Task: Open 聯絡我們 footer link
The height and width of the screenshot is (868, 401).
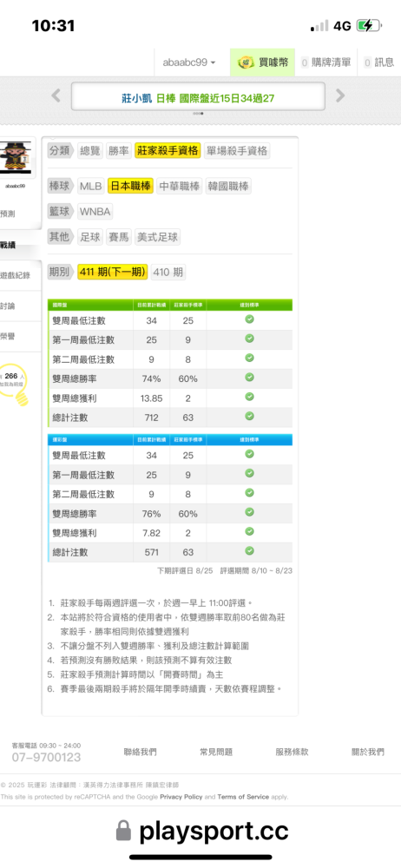Action: point(140,752)
